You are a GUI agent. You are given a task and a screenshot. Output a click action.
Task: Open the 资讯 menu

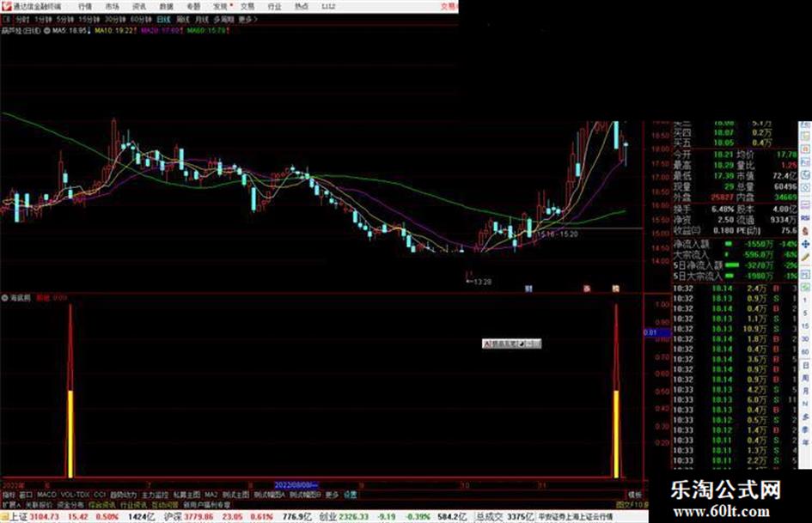[x=139, y=7]
